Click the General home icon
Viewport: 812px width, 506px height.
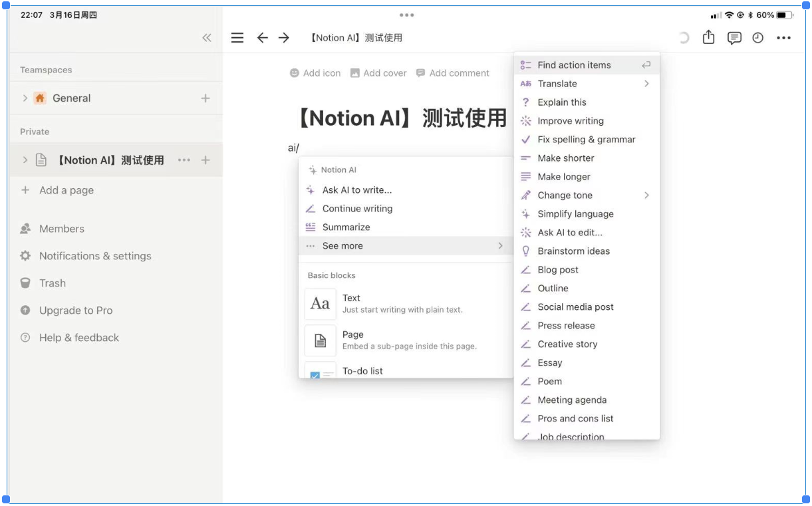point(40,98)
